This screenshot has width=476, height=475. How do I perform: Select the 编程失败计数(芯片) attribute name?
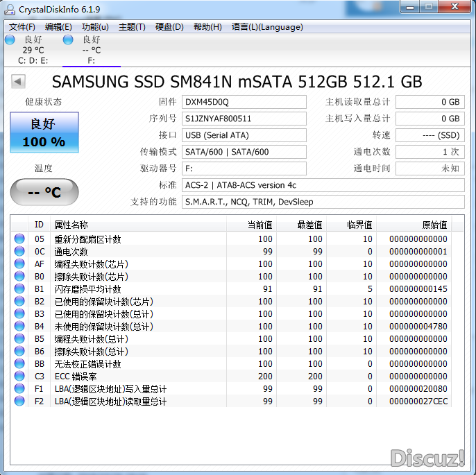(x=92, y=264)
